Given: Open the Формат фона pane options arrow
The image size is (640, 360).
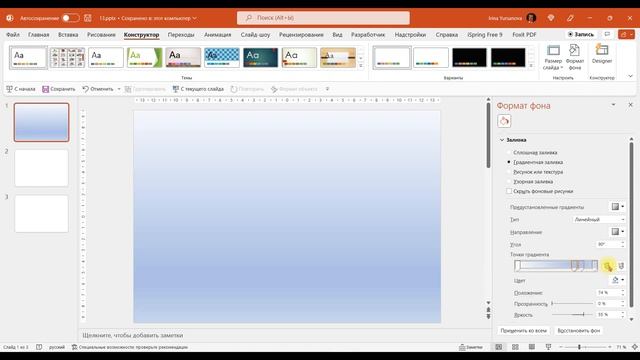Looking at the screenshot, I should pyautogui.click(x=613, y=105).
